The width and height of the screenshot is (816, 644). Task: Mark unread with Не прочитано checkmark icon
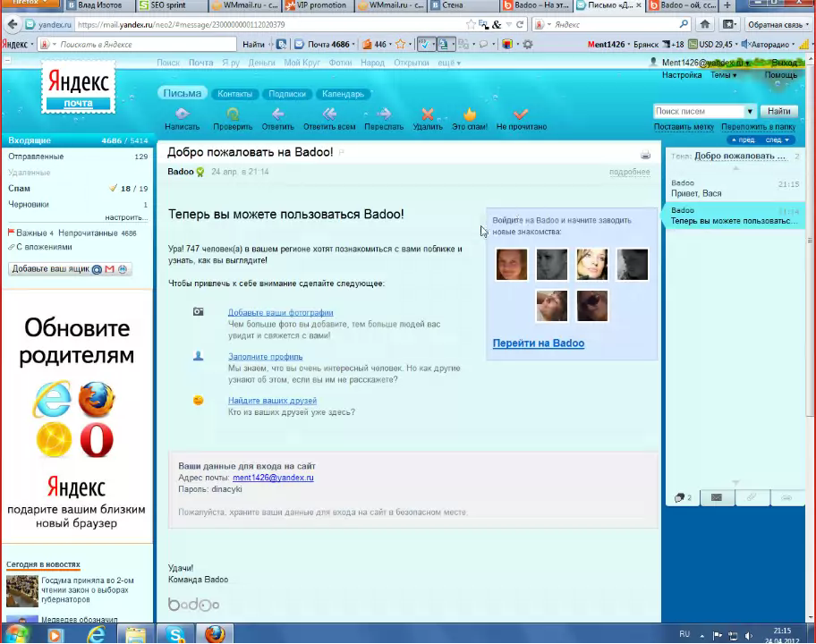coord(521,114)
